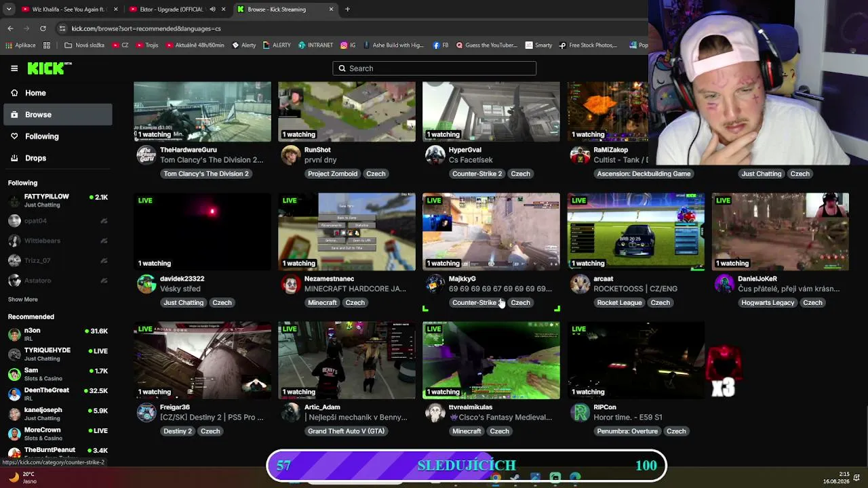Open DeenTheGreat avatar in Recommended list
Image resolution: width=868 pixels, height=488 pixels.
click(14, 394)
